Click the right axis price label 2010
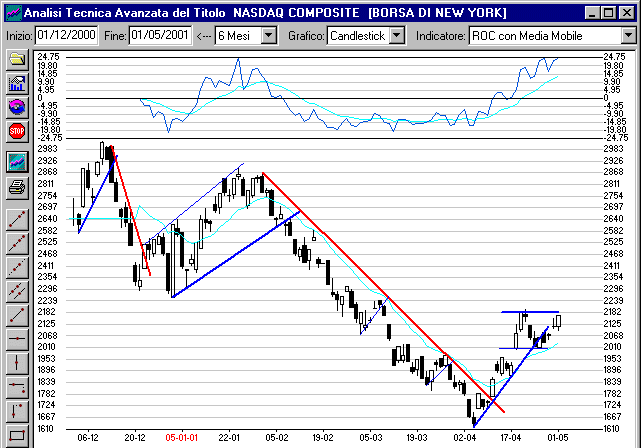This screenshot has width=641, height=448. point(612,347)
